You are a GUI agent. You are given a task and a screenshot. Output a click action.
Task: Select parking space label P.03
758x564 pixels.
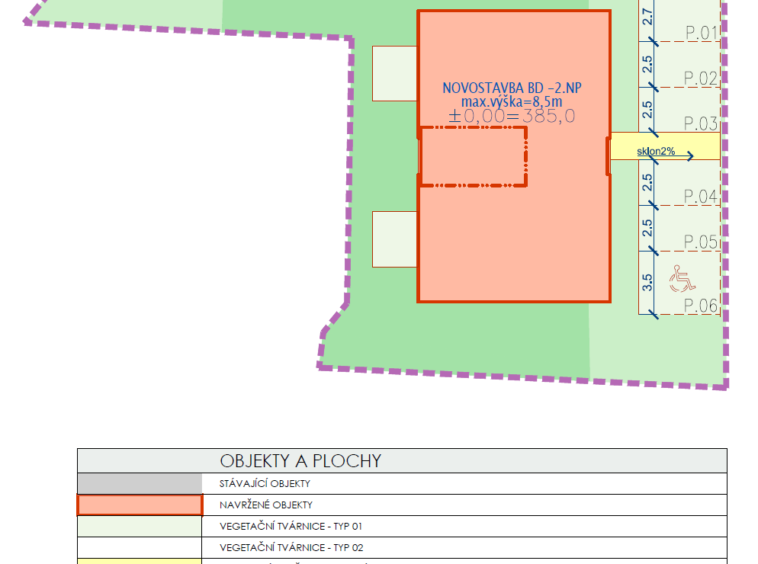[x=702, y=123]
